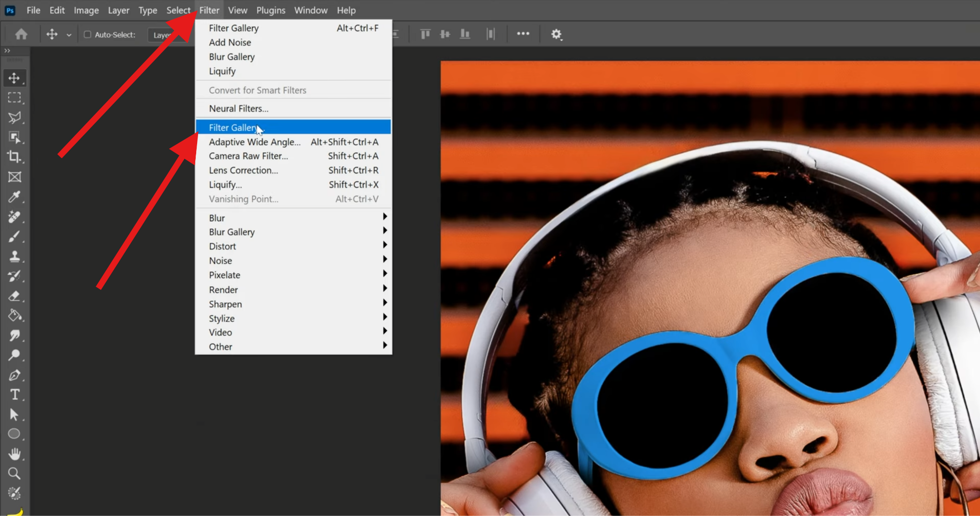Expand the Other submenu
Screen dimensions: 980x516
(293, 347)
